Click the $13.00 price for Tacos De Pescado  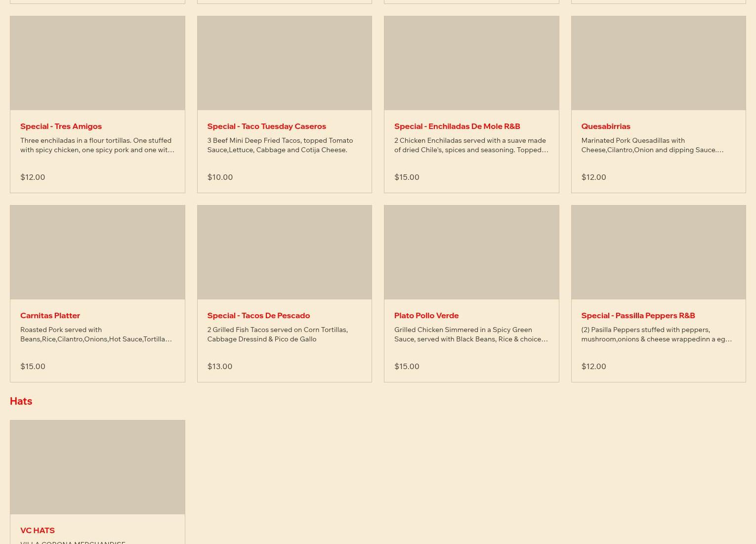click(x=220, y=366)
